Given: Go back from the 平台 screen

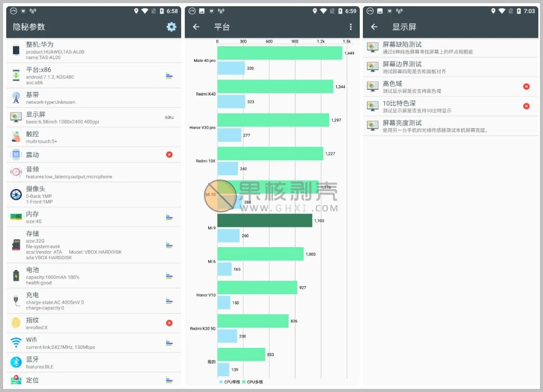Looking at the screenshot, I should [x=196, y=26].
